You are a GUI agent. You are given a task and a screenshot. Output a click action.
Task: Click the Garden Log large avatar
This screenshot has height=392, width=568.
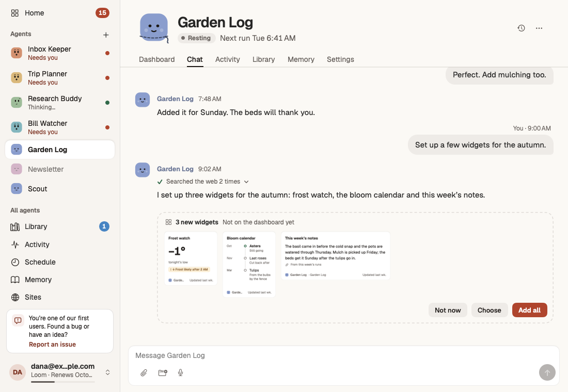[154, 28]
